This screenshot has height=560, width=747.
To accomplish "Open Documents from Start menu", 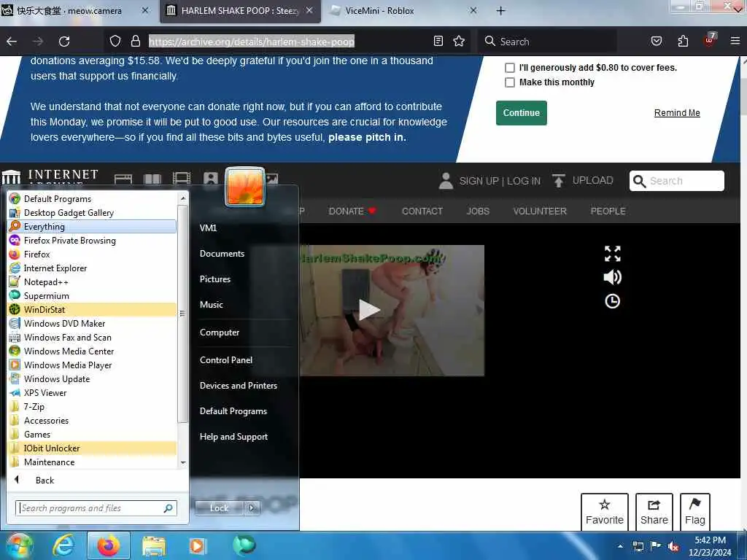I will 222,253.
